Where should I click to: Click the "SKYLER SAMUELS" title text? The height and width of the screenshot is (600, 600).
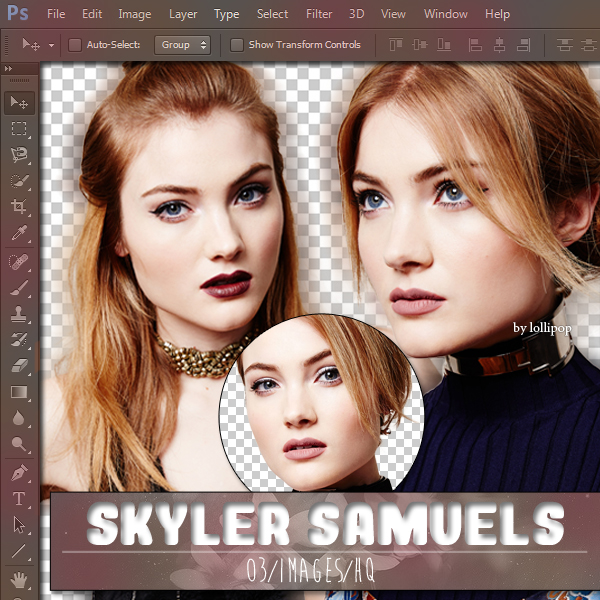click(x=325, y=523)
